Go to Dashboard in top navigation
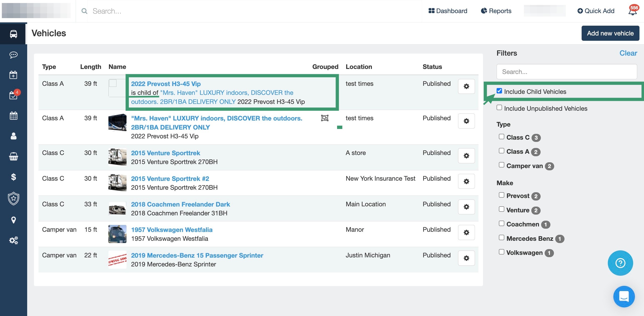This screenshot has width=644, height=316. click(x=448, y=11)
